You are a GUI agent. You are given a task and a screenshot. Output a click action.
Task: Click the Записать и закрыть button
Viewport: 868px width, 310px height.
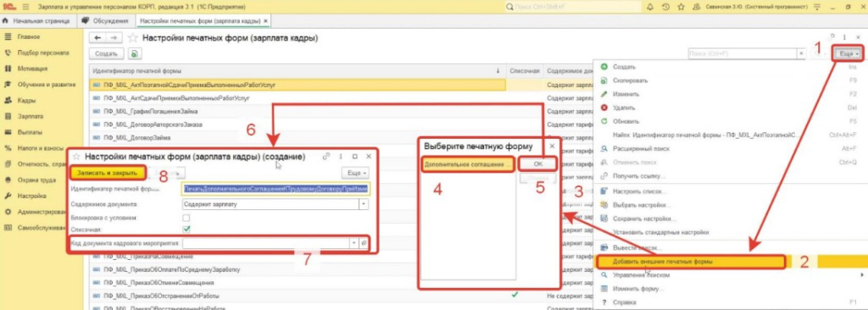pos(108,173)
